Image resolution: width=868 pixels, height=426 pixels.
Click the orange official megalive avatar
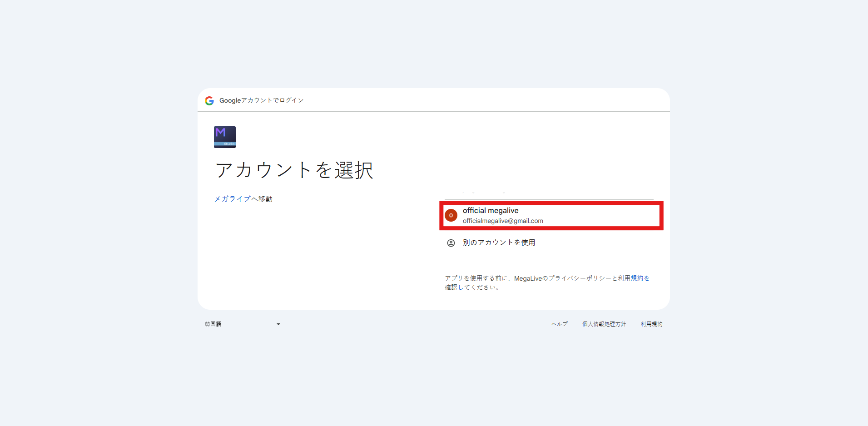[451, 215]
